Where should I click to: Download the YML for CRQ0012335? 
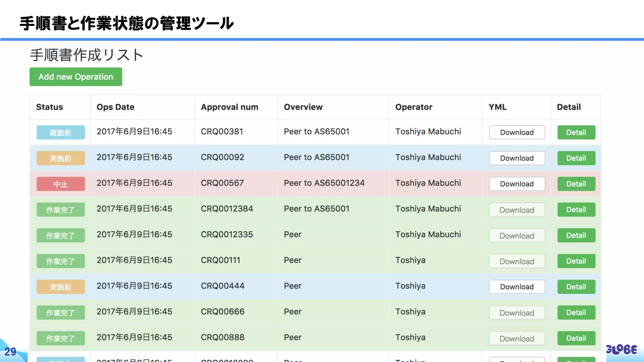[517, 235]
